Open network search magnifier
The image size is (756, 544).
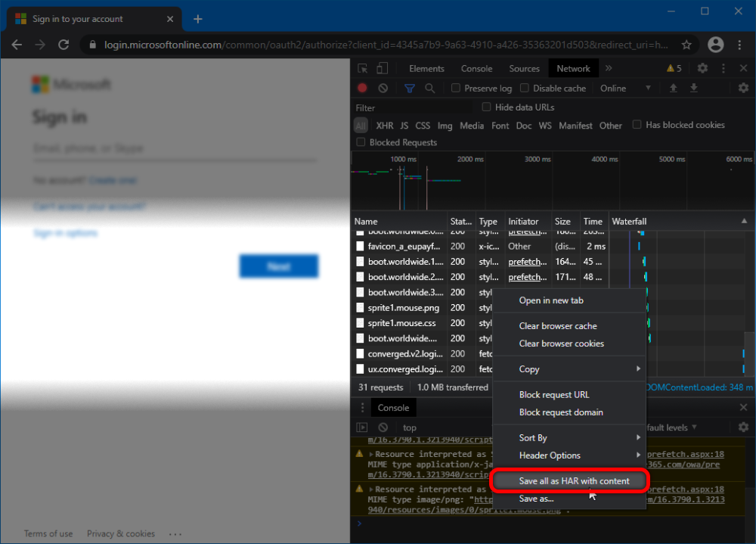(x=429, y=88)
